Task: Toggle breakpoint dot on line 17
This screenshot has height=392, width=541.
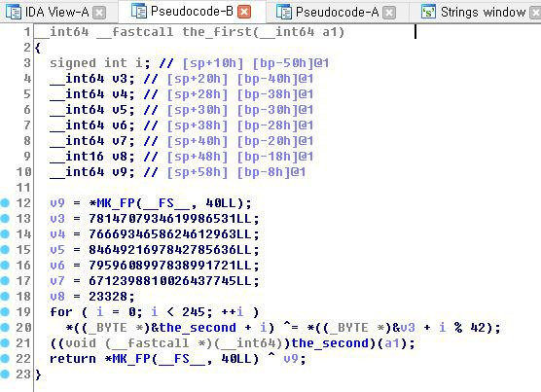Action: pos(5,281)
